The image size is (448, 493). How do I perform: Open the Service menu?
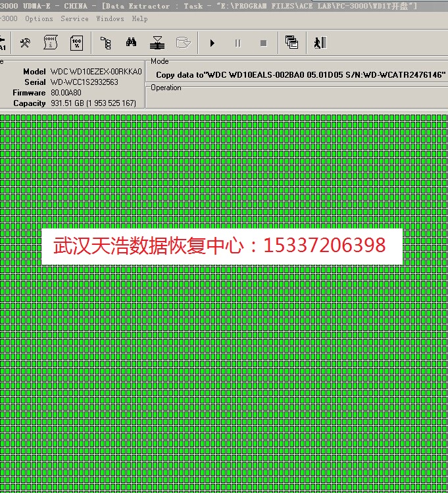coord(74,18)
